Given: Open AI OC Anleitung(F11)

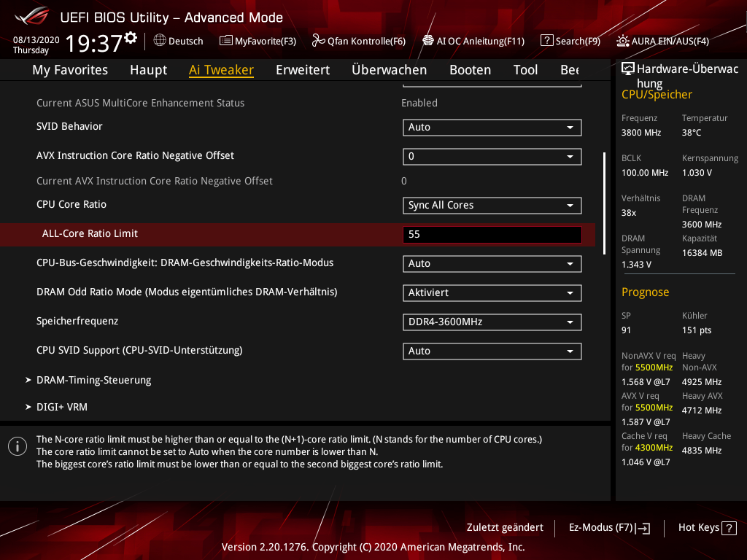Looking at the screenshot, I should click(473, 41).
